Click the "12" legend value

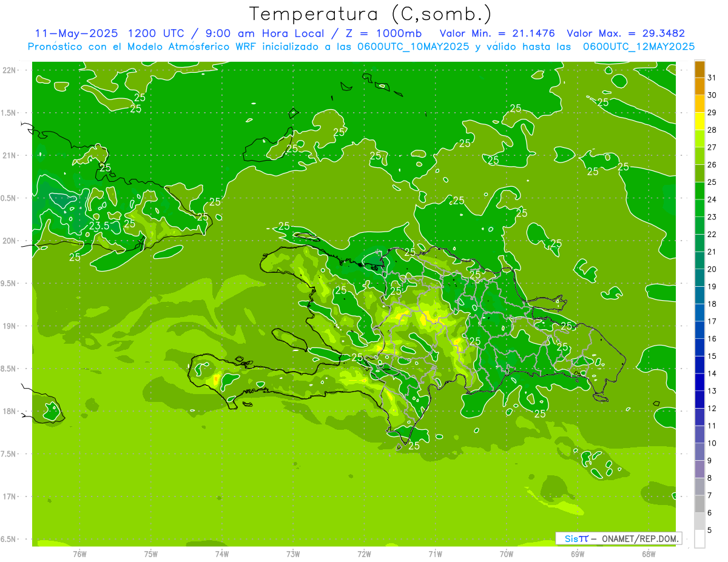[712, 408]
